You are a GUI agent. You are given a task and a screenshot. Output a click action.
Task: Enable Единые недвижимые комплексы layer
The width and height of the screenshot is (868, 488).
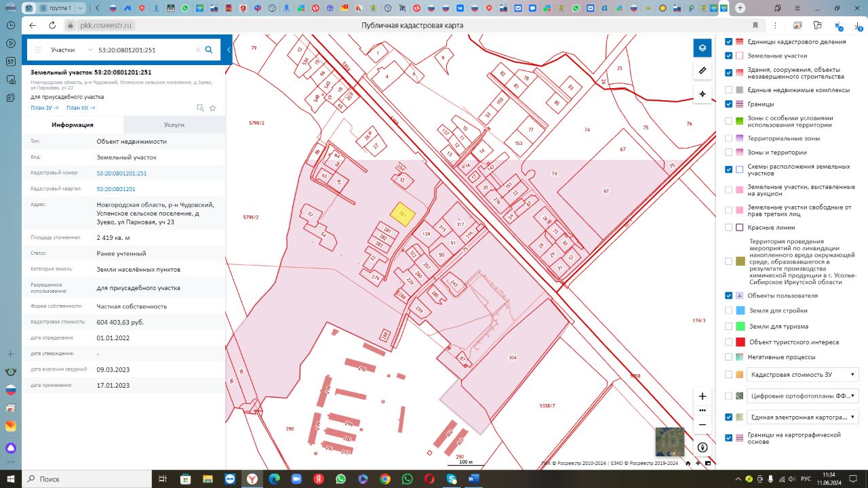[x=728, y=89]
